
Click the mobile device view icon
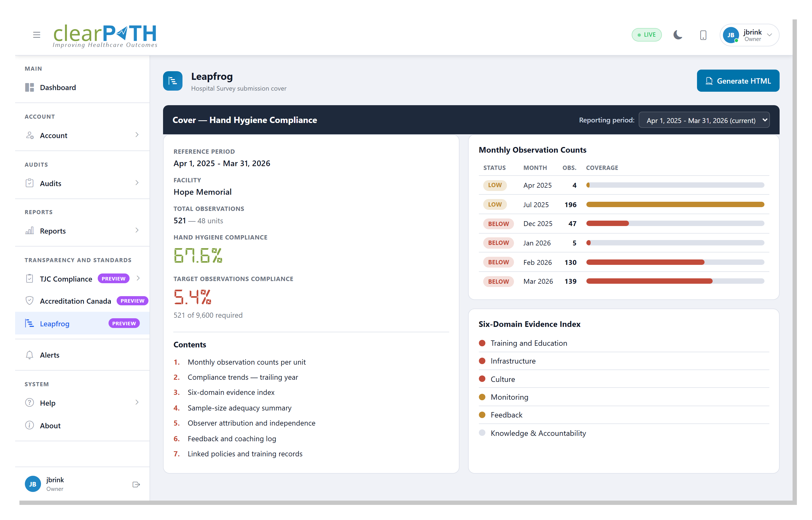[703, 35]
